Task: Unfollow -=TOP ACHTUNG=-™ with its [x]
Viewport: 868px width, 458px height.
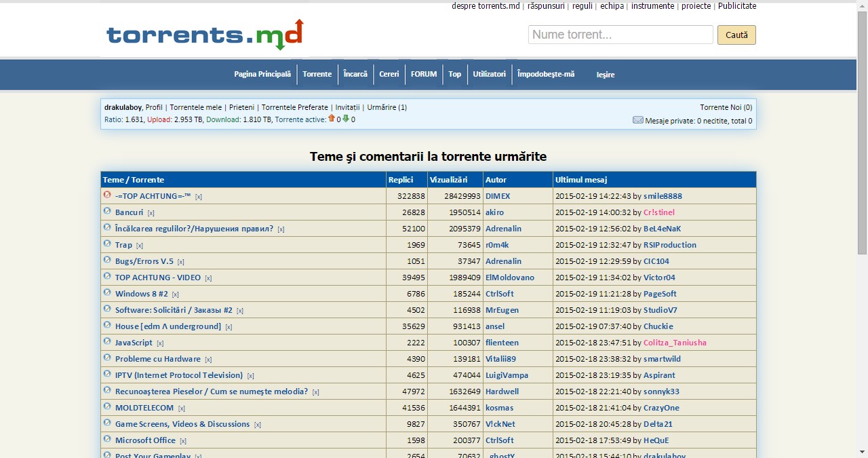Action: click(199, 197)
